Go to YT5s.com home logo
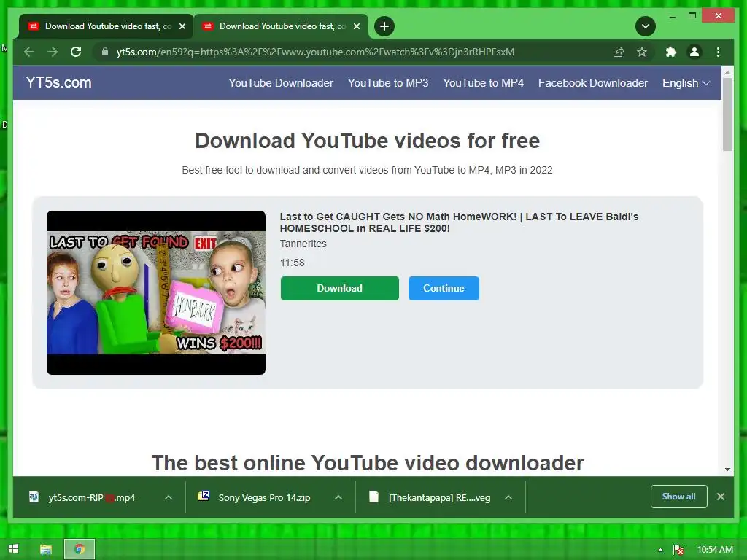 [58, 82]
